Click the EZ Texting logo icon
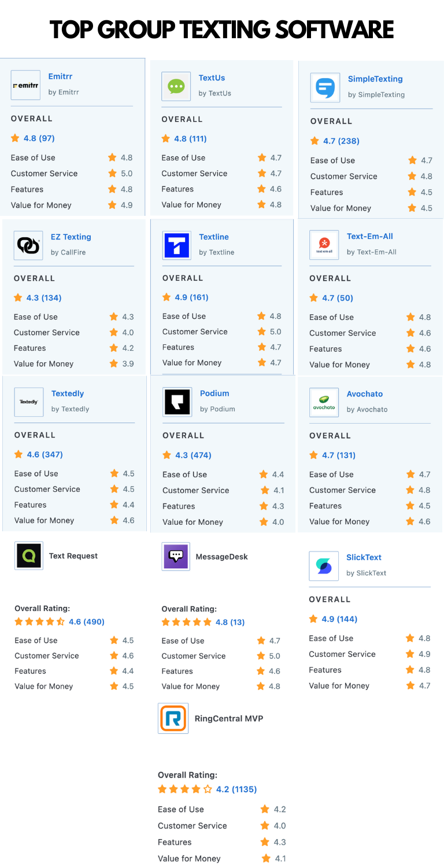This screenshot has width=444, height=868. pyautogui.click(x=28, y=245)
